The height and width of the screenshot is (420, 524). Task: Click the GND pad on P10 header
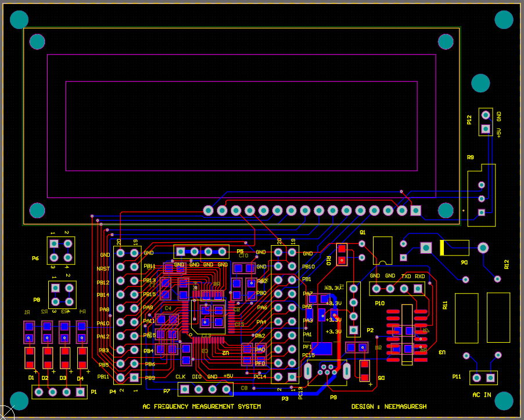tap(375, 288)
